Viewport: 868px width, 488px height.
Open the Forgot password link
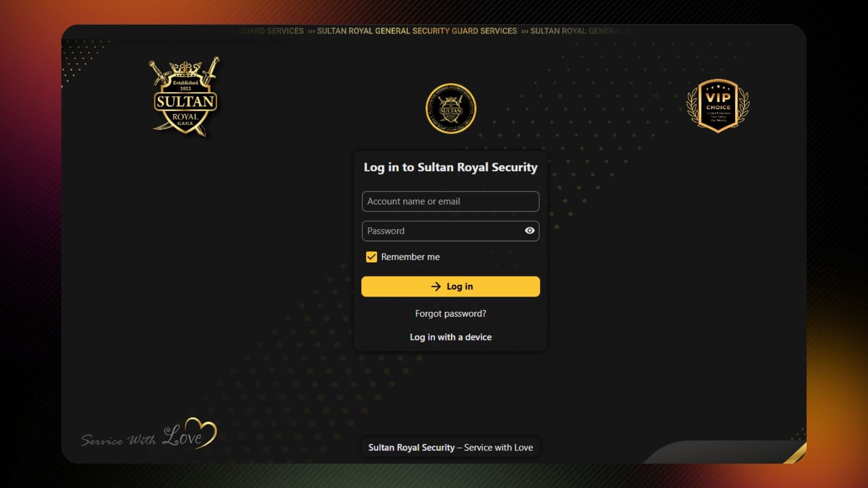point(450,313)
